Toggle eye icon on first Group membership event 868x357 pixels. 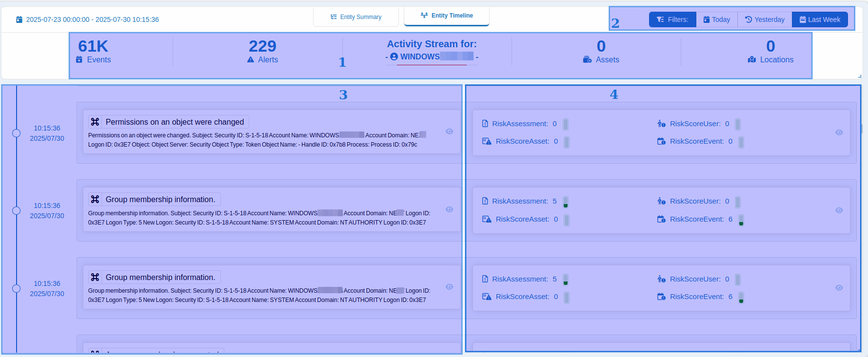(449, 209)
